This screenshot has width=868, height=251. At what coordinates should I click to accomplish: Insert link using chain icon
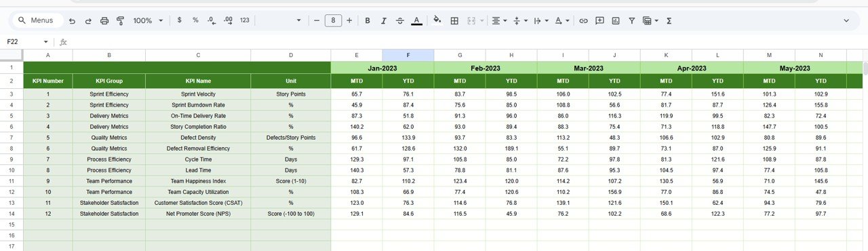(x=583, y=21)
